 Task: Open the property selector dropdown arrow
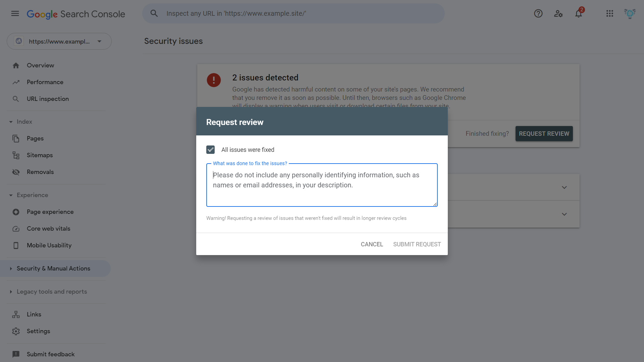100,42
